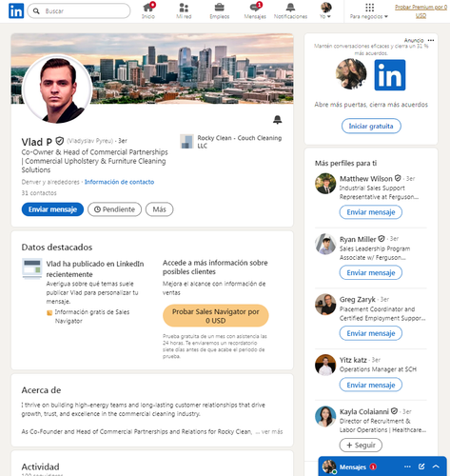Expand Acerca de with ver más
The width and height of the screenshot is (450, 476).
tap(272, 431)
